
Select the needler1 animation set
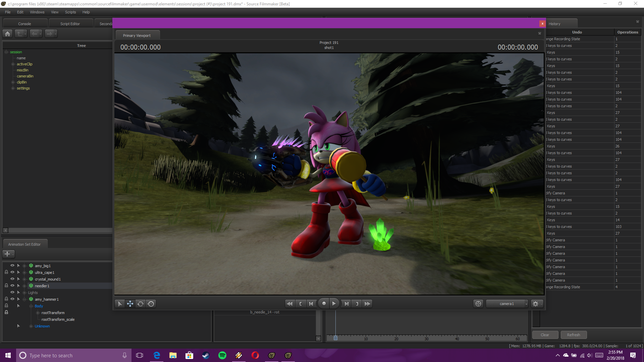click(42, 286)
